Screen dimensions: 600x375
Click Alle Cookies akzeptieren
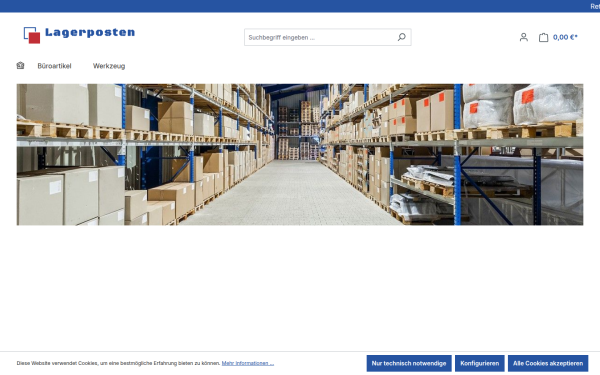point(548,363)
